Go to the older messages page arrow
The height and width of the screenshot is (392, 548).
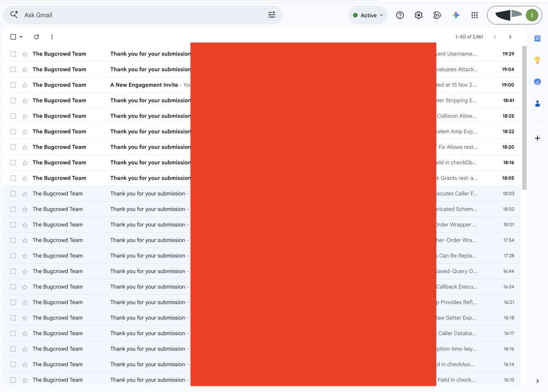pyautogui.click(x=510, y=37)
